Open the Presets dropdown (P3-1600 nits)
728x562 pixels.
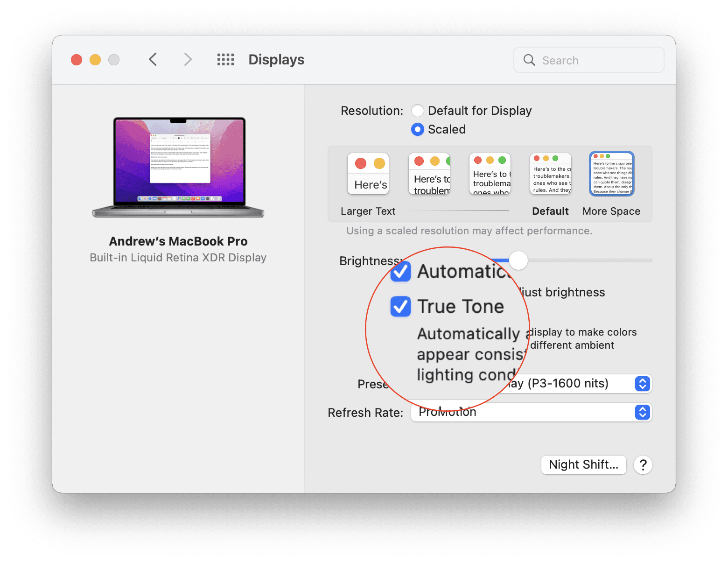click(x=531, y=384)
